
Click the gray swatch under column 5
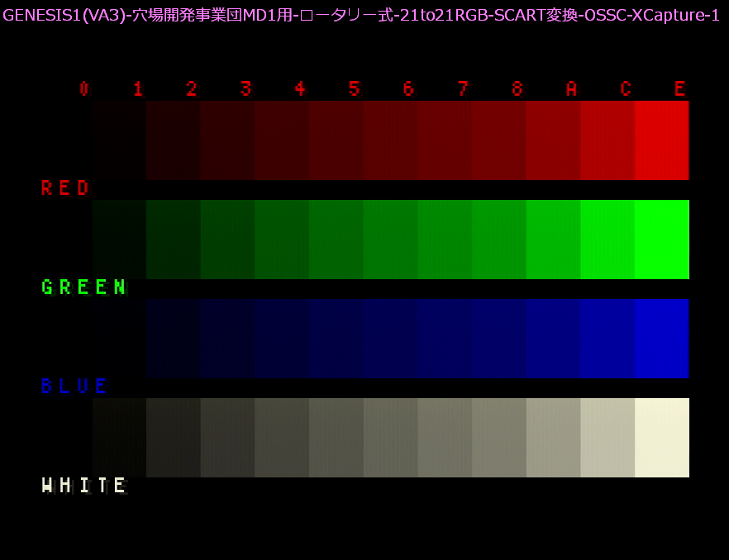[336, 437]
